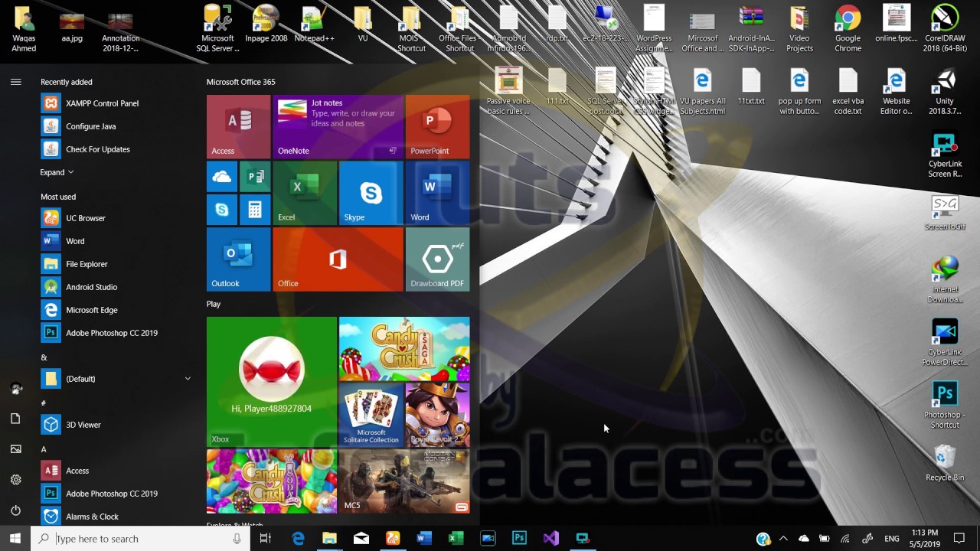The width and height of the screenshot is (980, 551).
Task: Open the Royal Revolt 2 tile
Action: point(437,415)
